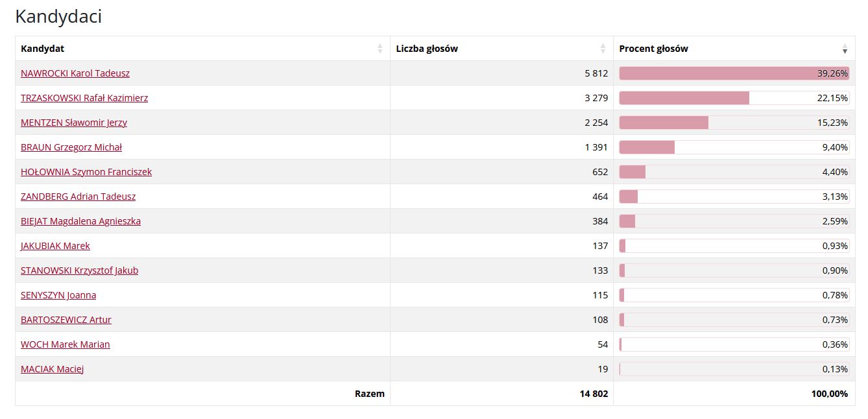Viewport: 868px width, 419px height.
Task: Click BRAUN Grzegorz Michał link
Action: tap(71, 147)
